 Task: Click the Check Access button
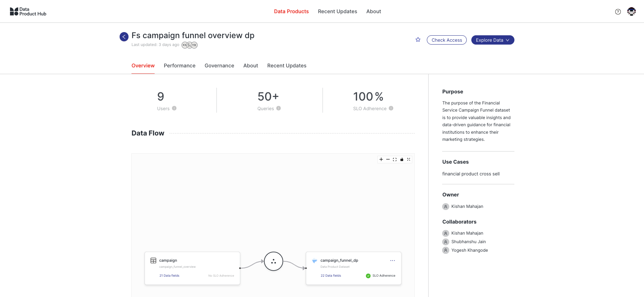pos(447,40)
